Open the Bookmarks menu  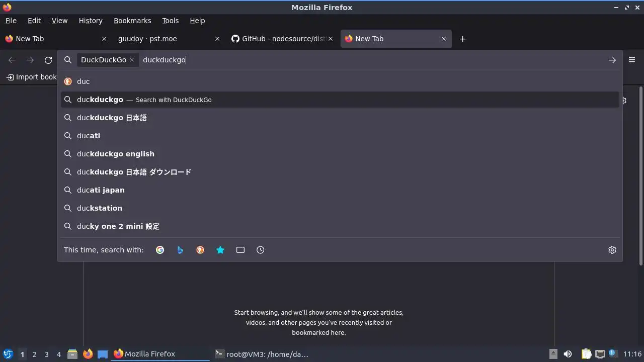click(132, 21)
